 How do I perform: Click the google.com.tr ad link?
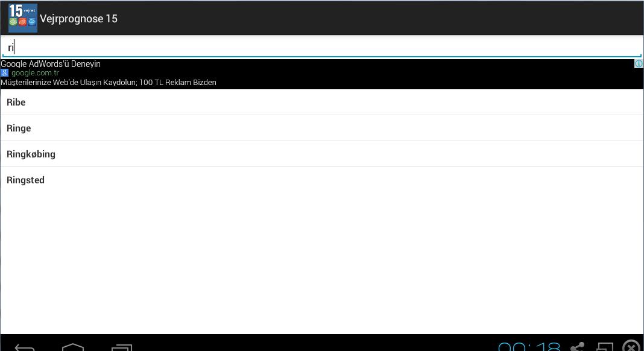click(x=35, y=73)
